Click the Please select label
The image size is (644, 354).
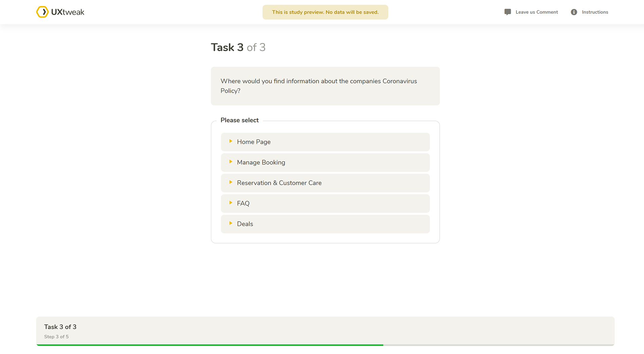[x=239, y=120]
